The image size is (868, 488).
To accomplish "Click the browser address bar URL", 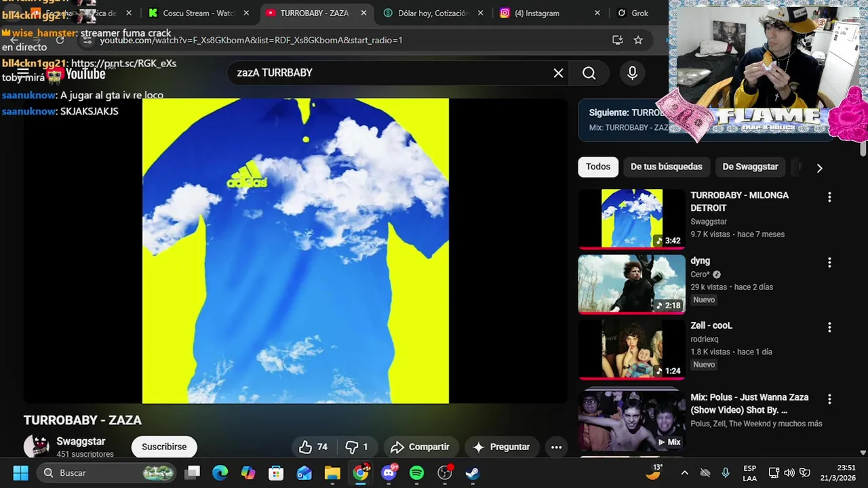I will (251, 40).
